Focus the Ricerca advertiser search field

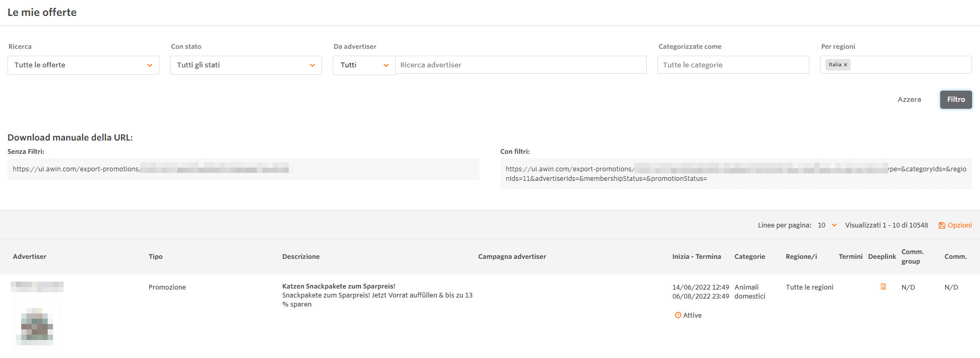521,65
